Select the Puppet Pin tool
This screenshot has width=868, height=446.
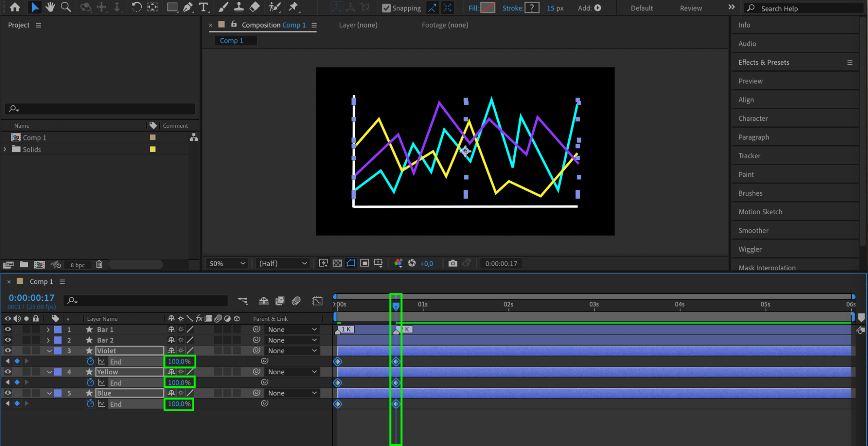pos(294,7)
